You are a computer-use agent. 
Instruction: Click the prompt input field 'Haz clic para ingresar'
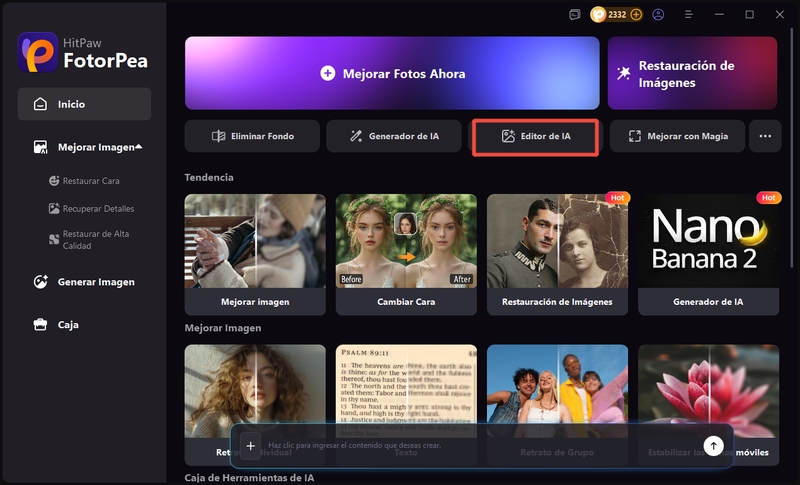pos(480,446)
